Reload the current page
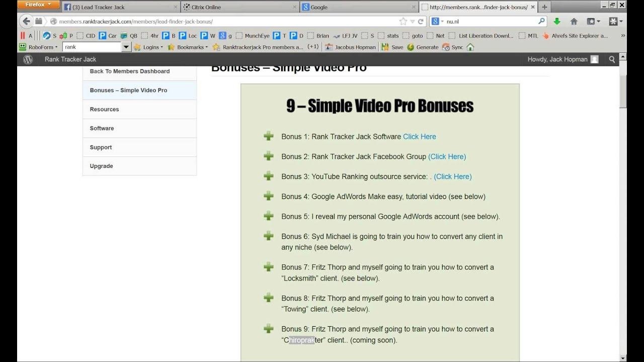This screenshot has width=644, height=362. pyautogui.click(x=421, y=22)
